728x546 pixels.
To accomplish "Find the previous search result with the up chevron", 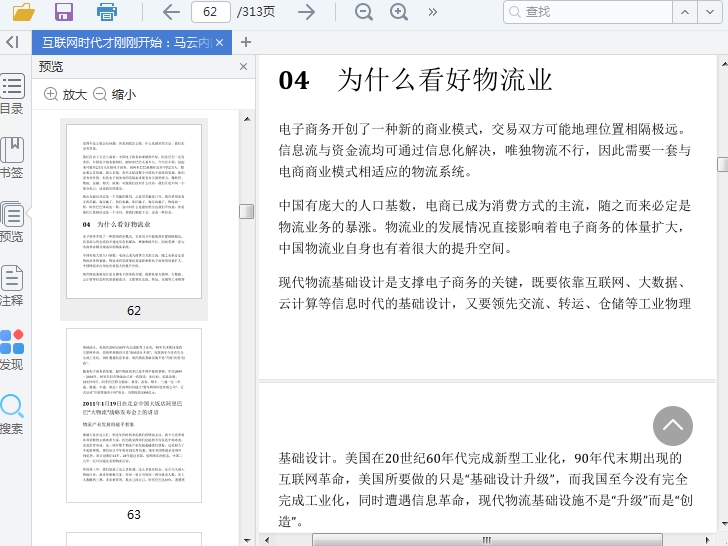I will pos(685,12).
